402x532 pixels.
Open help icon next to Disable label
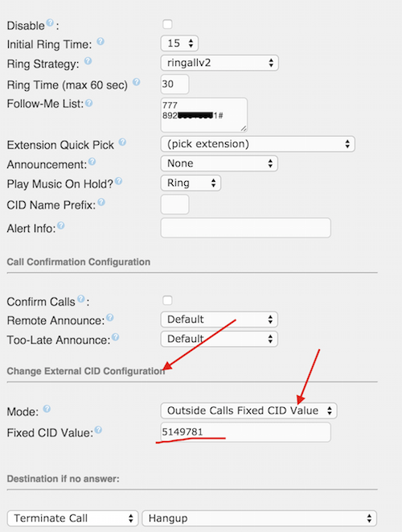(x=50, y=23)
